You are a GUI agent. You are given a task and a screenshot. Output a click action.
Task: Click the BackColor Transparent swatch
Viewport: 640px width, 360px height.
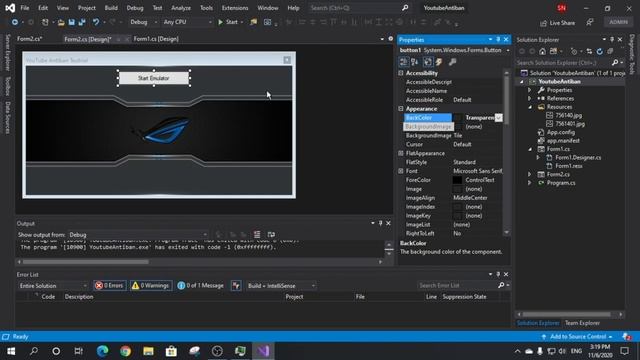click(x=458, y=118)
